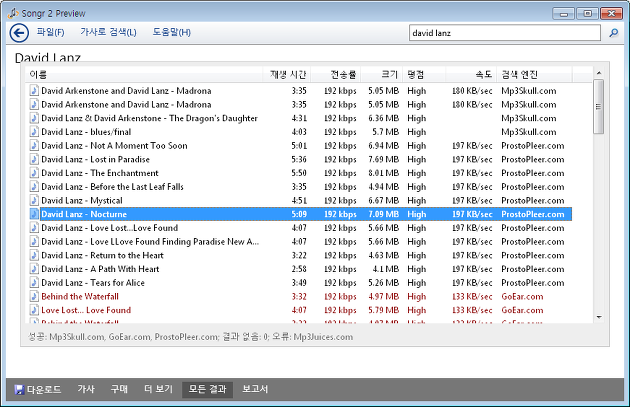Click music icon beside Not A Moment Too Soon

[34, 145]
